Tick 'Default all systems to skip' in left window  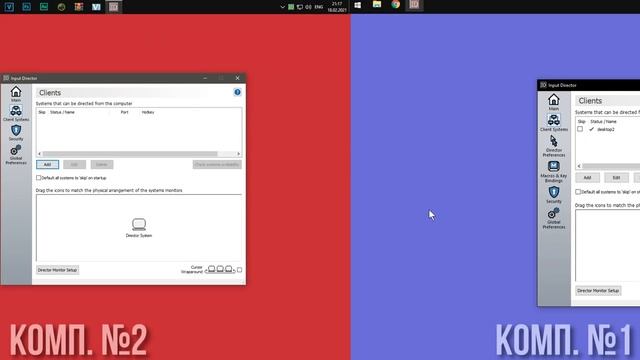point(39,178)
